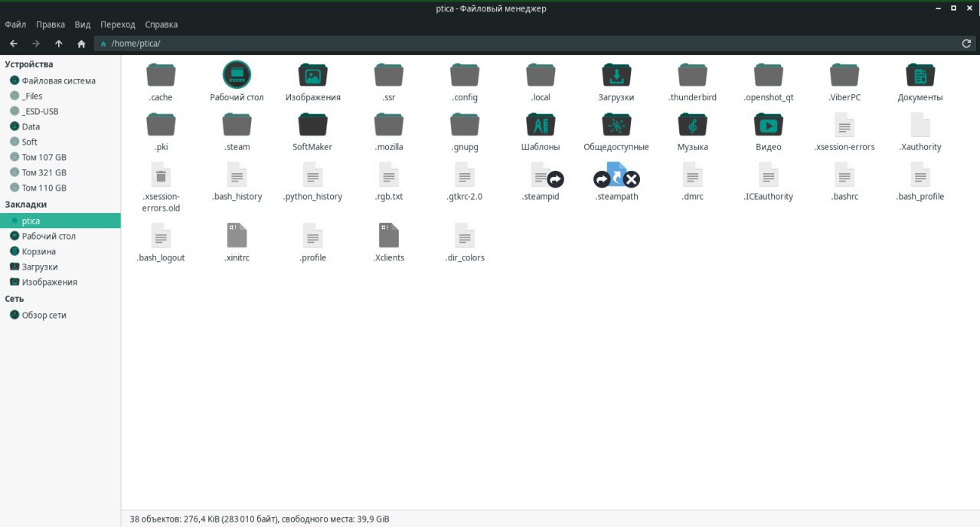Open the Вид menu
Viewport: 980px width, 527px height.
[x=83, y=25]
